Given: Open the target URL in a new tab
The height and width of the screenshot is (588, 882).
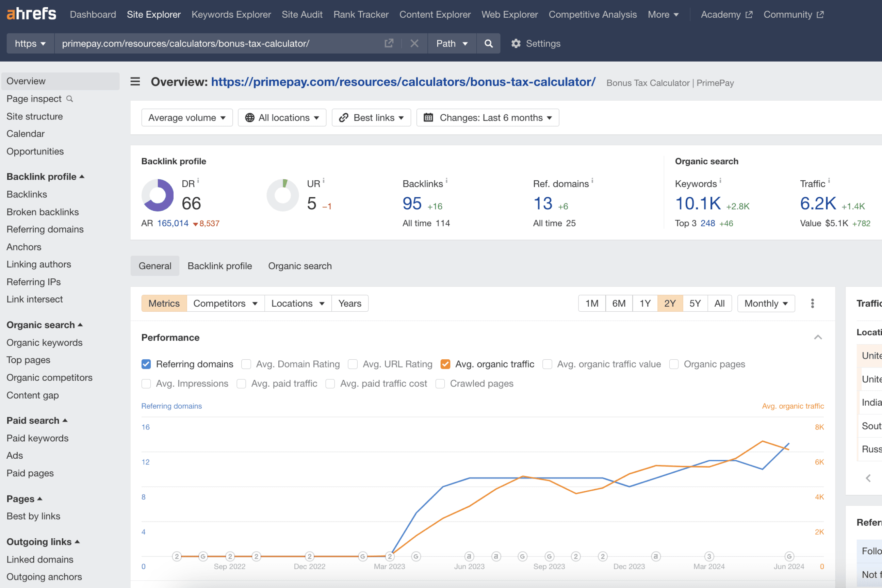Looking at the screenshot, I should coord(389,43).
